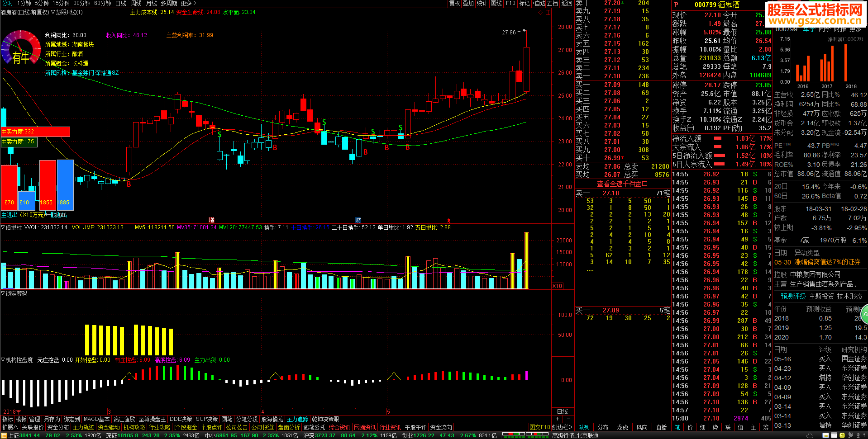Open the 预测评级 forecast rating tab
868x439 pixels.
coord(793,296)
